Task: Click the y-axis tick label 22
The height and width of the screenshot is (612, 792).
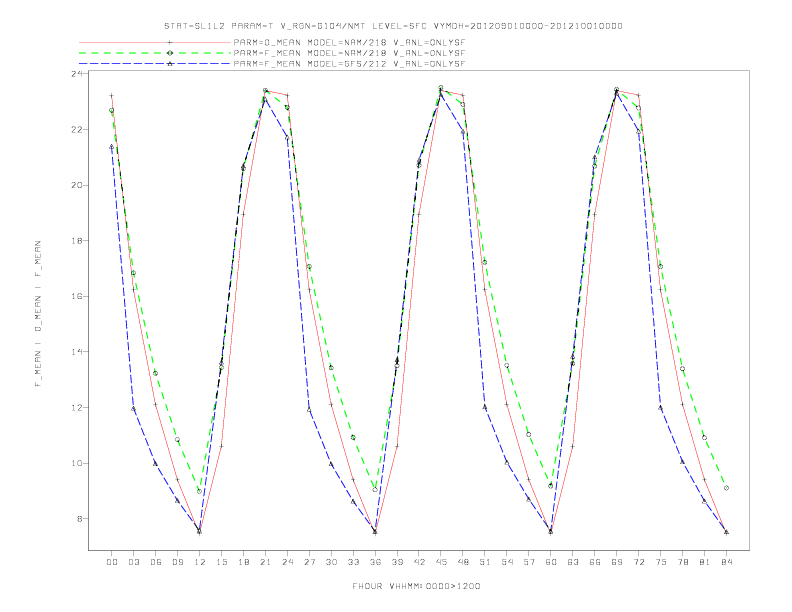Action: point(77,129)
